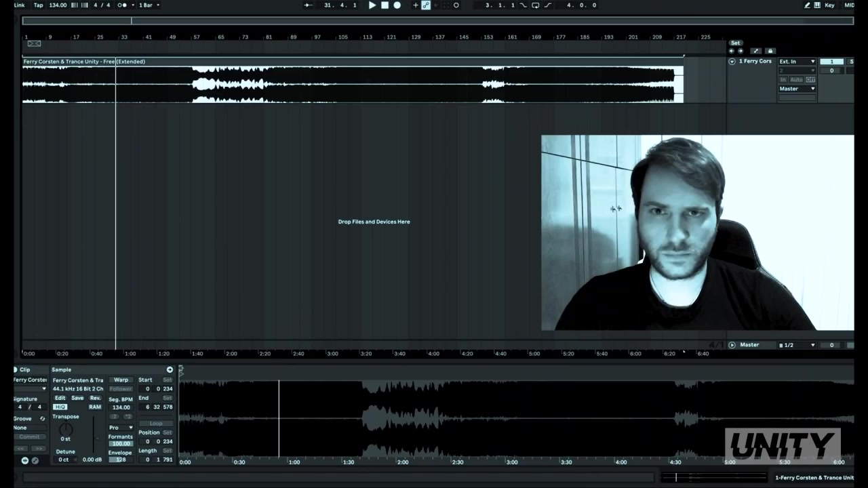Open the Key map mode
Viewport: 868px width, 488px height.
[x=829, y=5]
